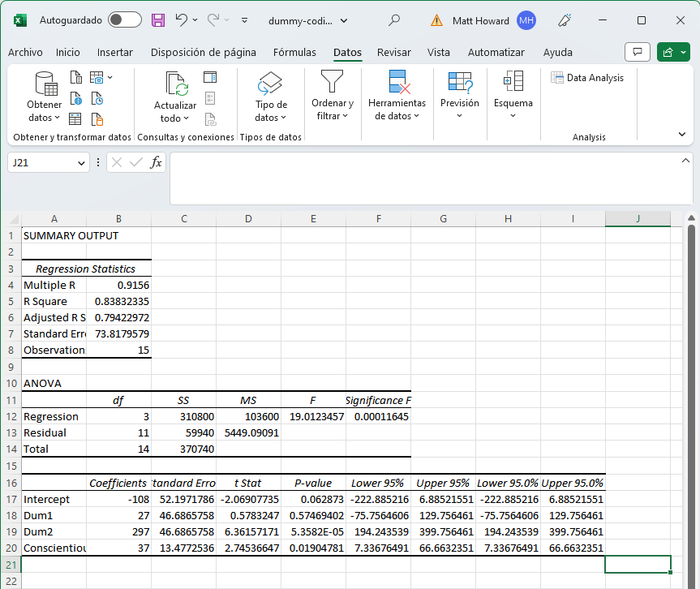Screen dimensions: 700x589
Task: Click the Name Box showing J21
Action: coord(42,163)
